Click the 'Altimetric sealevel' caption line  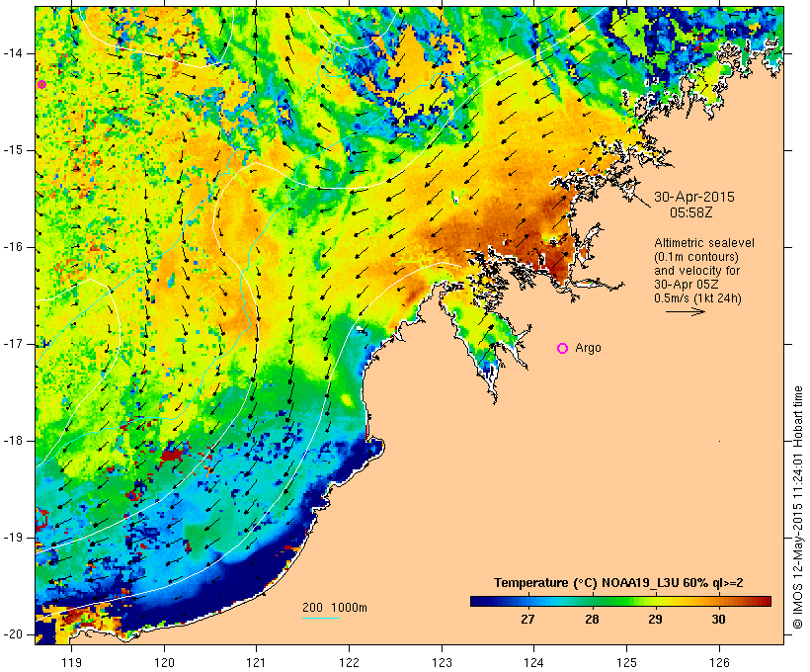704,243
